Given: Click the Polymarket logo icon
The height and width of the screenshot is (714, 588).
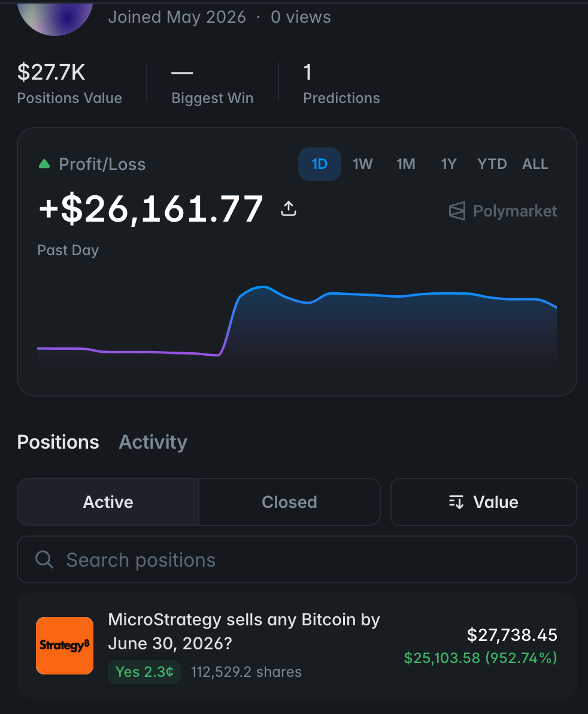Looking at the screenshot, I should coord(457,211).
